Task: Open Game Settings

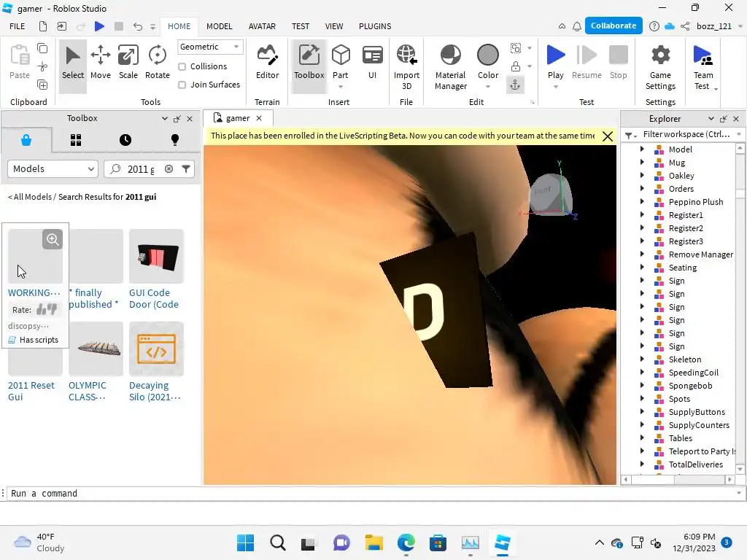Action: [x=660, y=67]
